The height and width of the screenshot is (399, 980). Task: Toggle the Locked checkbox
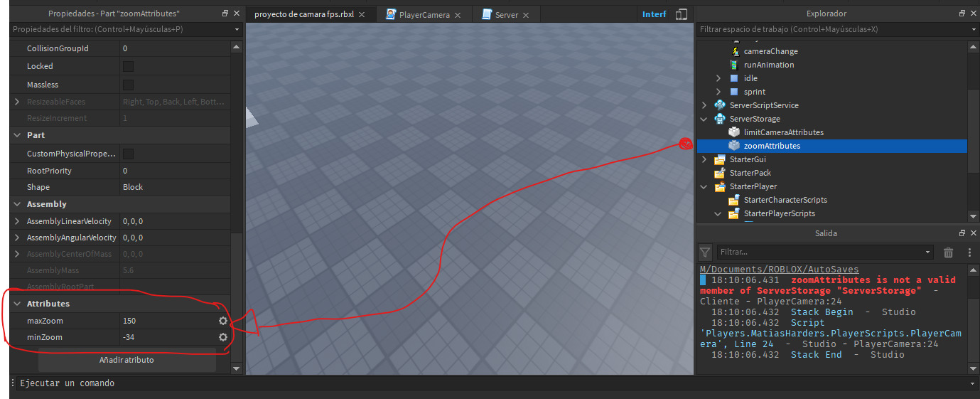click(128, 66)
